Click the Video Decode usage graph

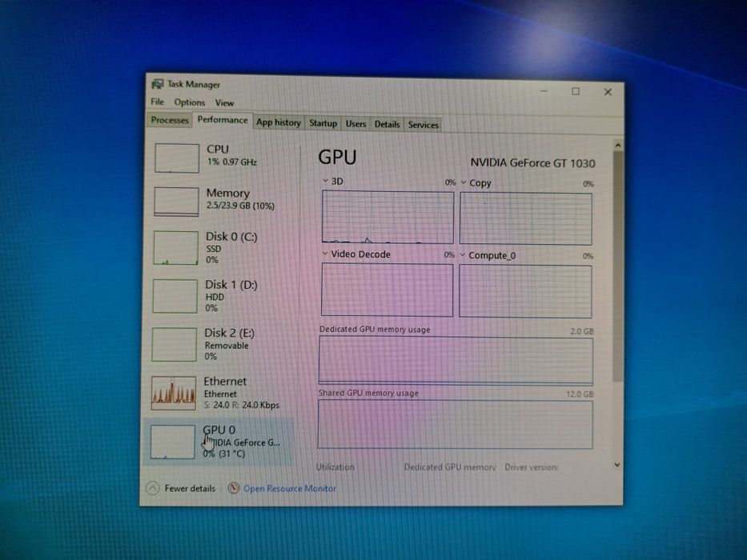click(x=388, y=290)
